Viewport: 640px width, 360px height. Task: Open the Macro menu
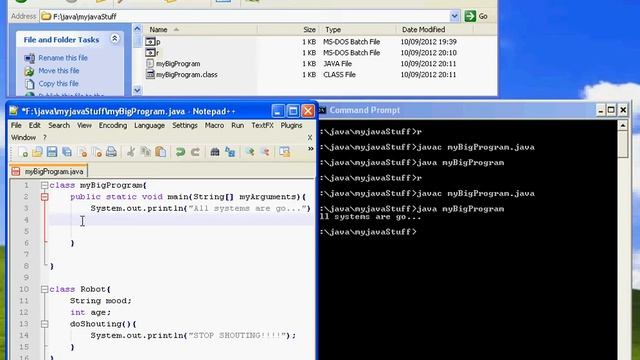click(x=214, y=125)
